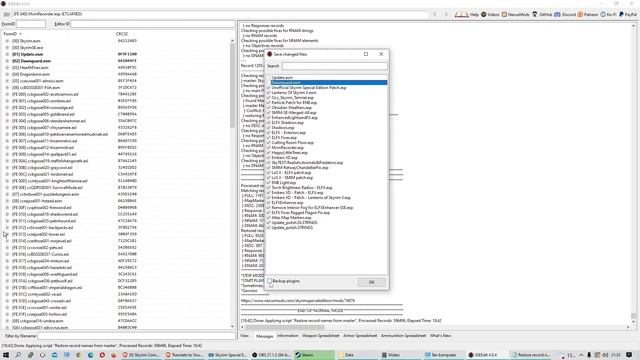
Task: Expand the [00] SkyrimSE.exe tree node
Action: pos(7,47)
